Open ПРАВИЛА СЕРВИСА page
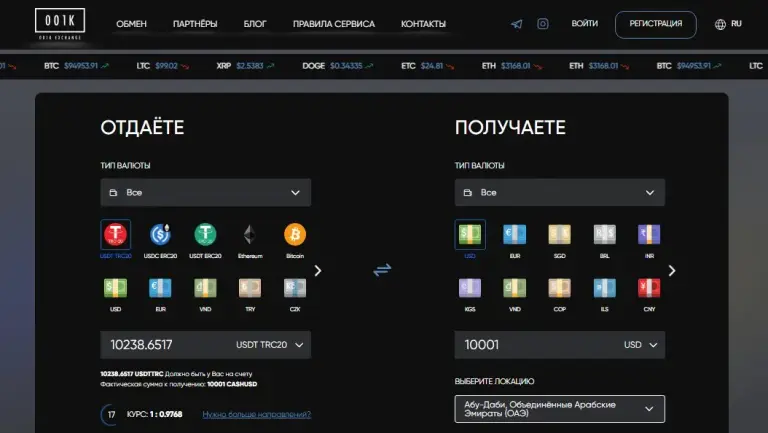This screenshot has height=433, width=768. pyautogui.click(x=334, y=24)
